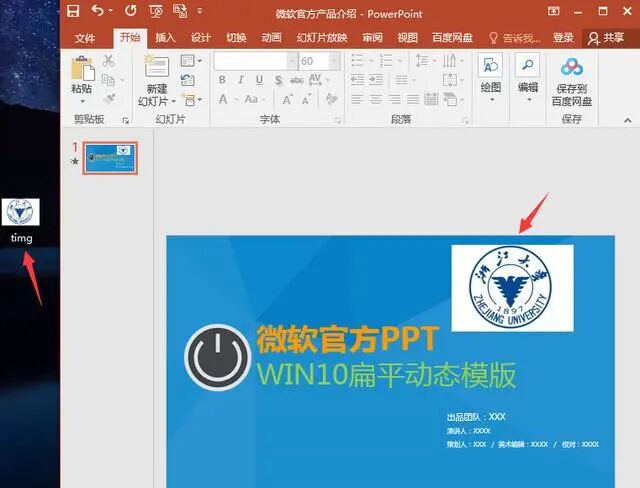Align text to the right
Viewport: 640px width, 488px height.
tap(394, 99)
